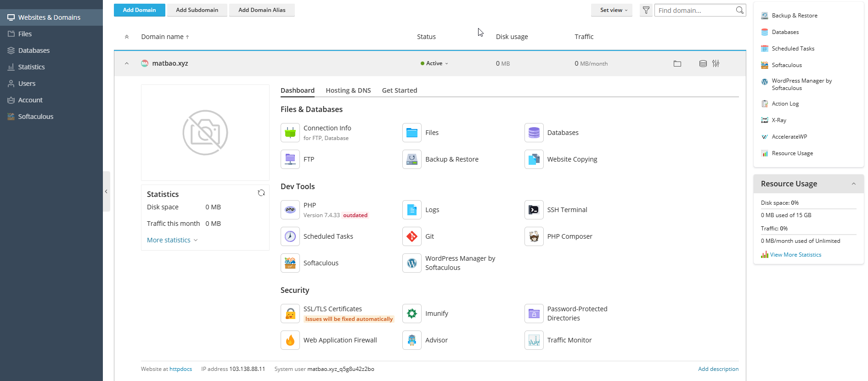
Task: Open the Set view dropdown
Action: 613,10
